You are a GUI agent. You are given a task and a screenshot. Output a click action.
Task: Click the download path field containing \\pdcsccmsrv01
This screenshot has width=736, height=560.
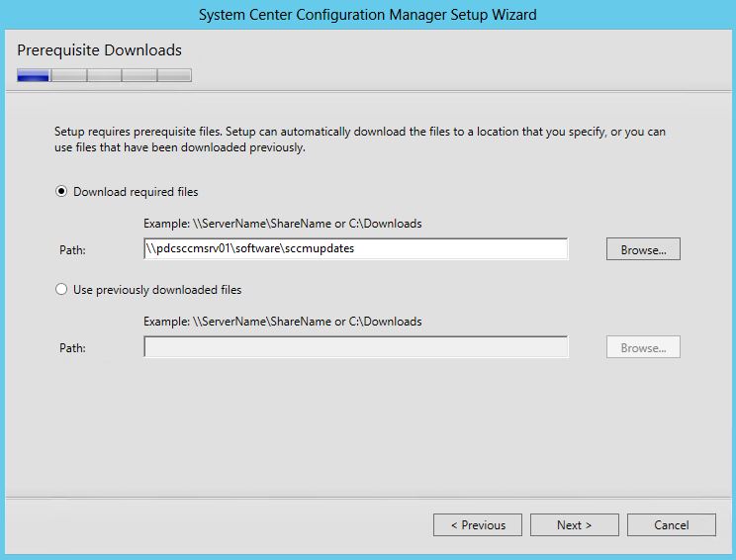(x=356, y=248)
